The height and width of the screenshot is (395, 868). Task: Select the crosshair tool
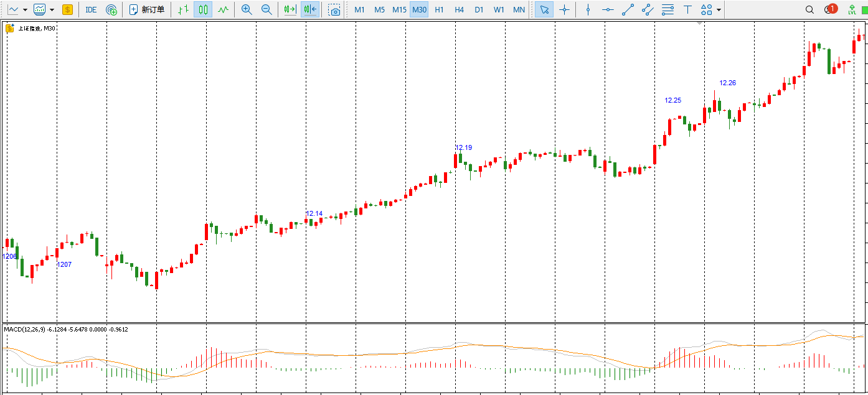(564, 10)
